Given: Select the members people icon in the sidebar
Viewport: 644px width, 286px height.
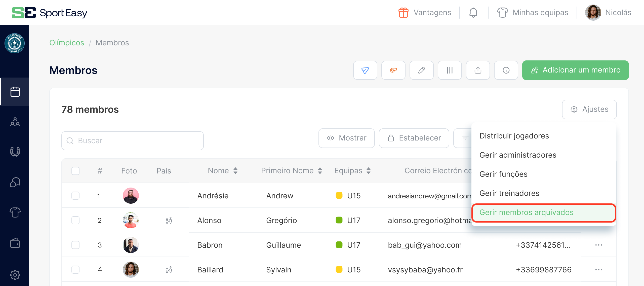Looking at the screenshot, I should [15, 122].
